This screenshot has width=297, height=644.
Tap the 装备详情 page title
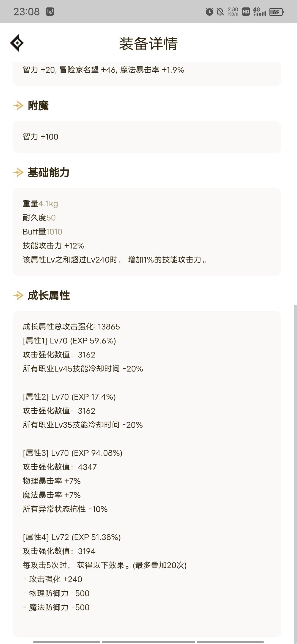click(x=148, y=43)
